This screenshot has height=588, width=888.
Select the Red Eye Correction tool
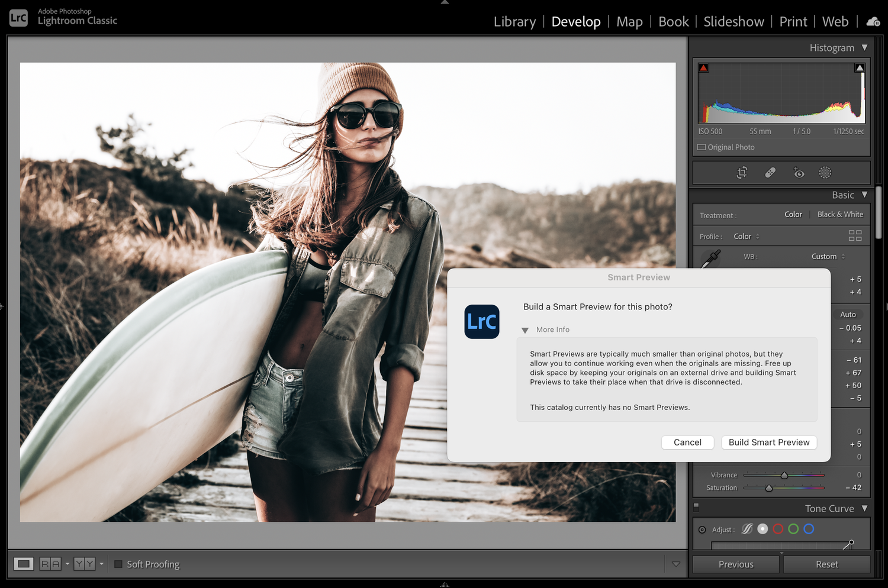(x=799, y=173)
